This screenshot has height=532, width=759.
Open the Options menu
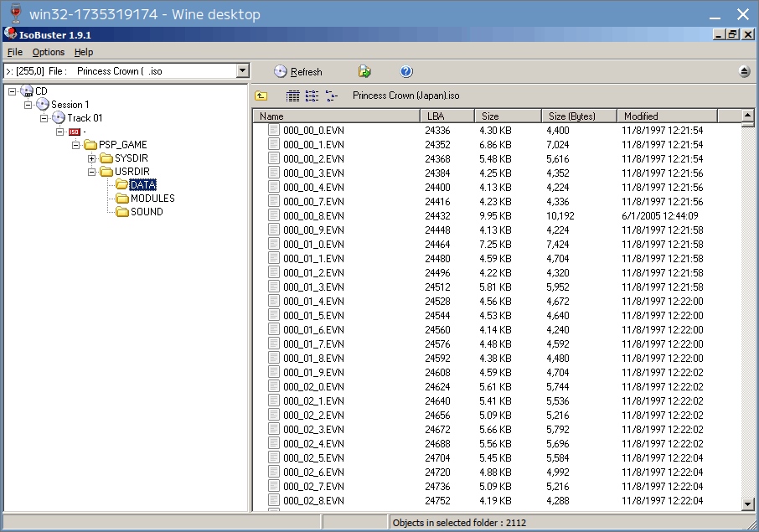point(49,52)
